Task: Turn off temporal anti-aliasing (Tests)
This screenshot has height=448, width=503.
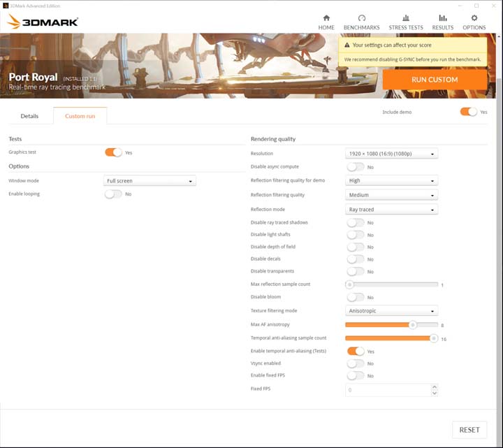Action: coord(356,351)
